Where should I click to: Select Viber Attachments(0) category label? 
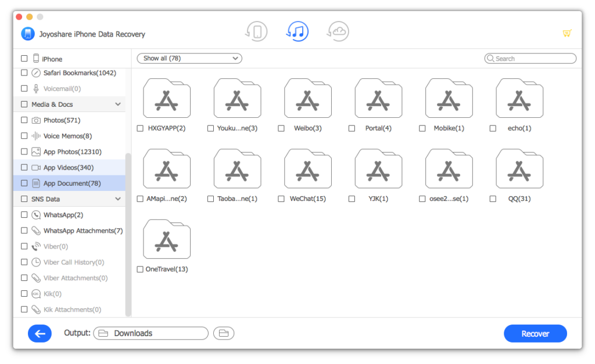[x=76, y=278]
